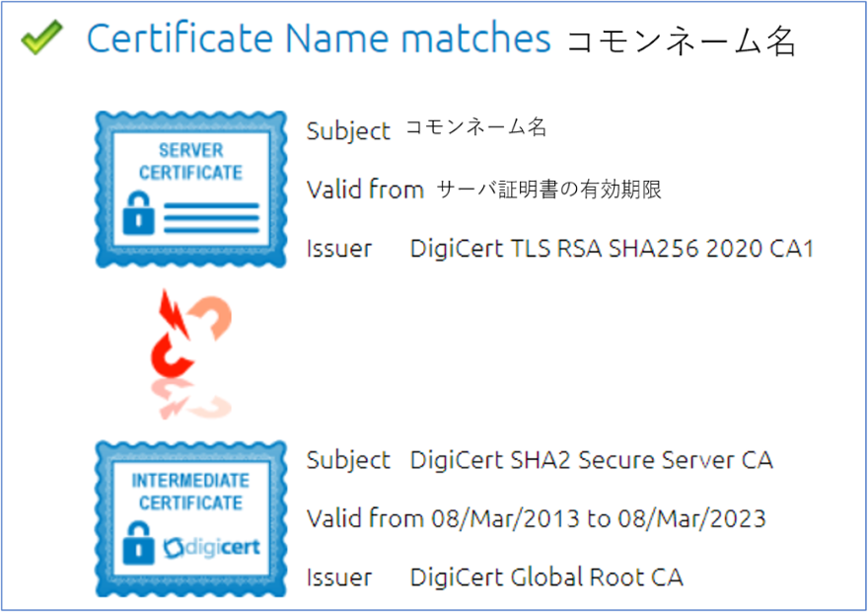Select the Intermediate Certificate badge icon

(x=191, y=519)
